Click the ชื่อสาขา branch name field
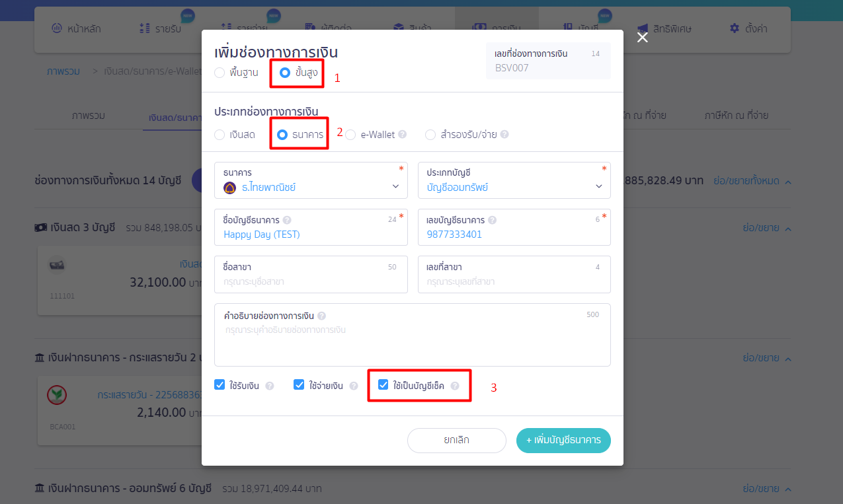This screenshot has height=504, width=843. [x=311, y=274]
